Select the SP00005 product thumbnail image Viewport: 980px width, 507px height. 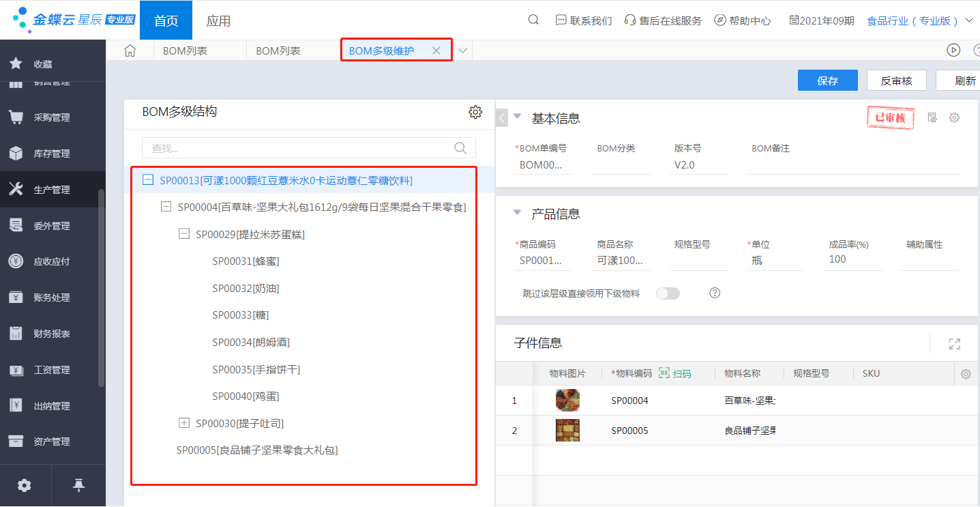567,431
